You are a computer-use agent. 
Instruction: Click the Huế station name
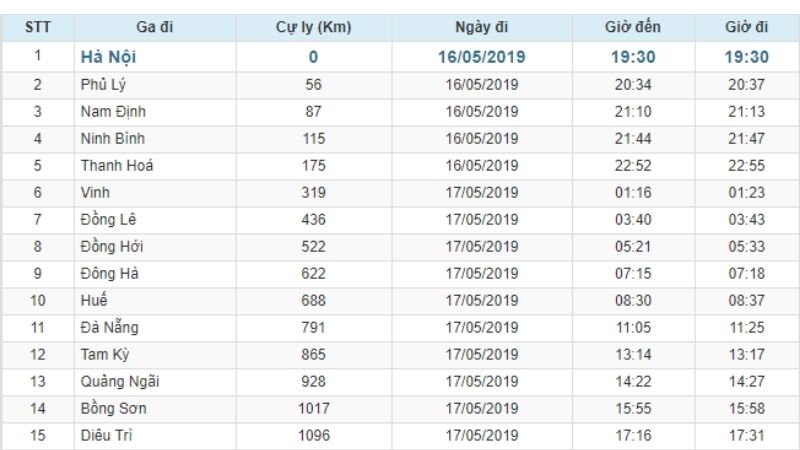pyautogui.click(x=94, y=300)
